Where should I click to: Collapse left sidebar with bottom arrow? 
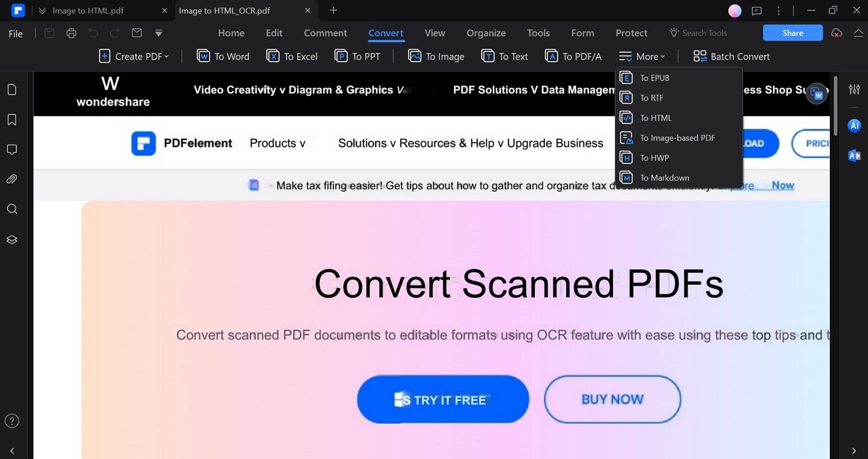tap(12, 451)
